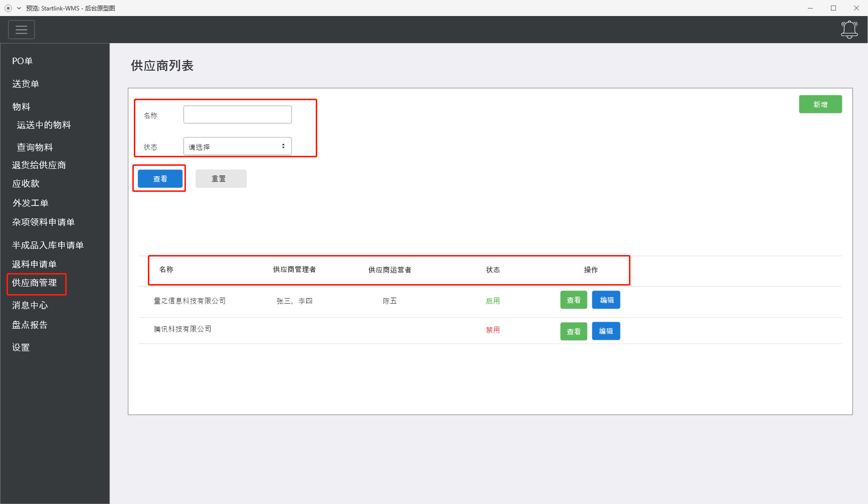The image size is (868, 504).
Task: Open the 状态 请选择 dropdown
Action: [238, 146]
